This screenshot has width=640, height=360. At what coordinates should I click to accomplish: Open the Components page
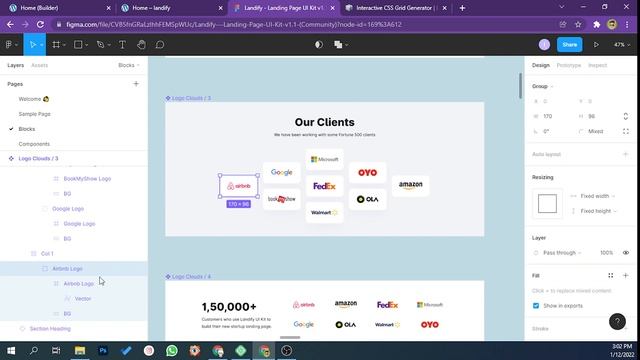(34, 144)
